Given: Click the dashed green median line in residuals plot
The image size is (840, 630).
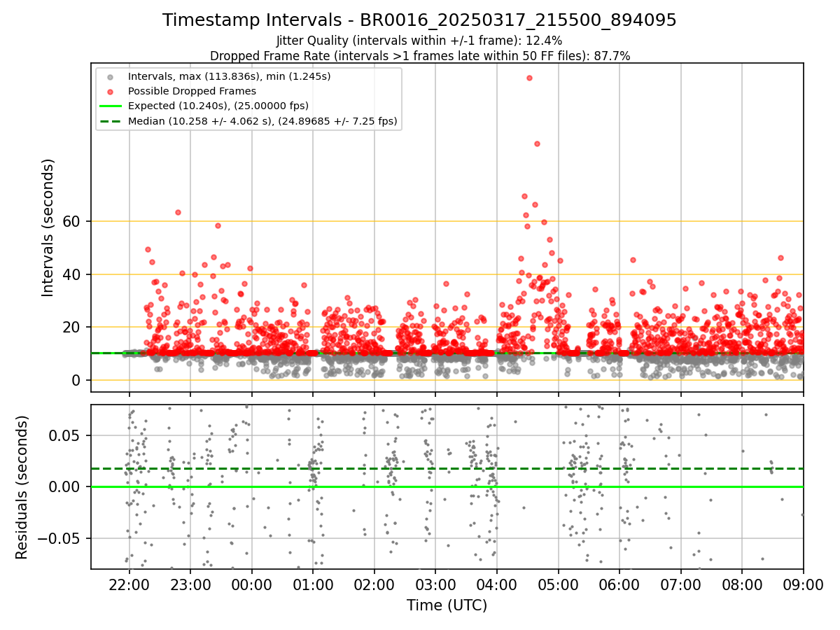Looking at the screenshot, I should pos(447,468).
